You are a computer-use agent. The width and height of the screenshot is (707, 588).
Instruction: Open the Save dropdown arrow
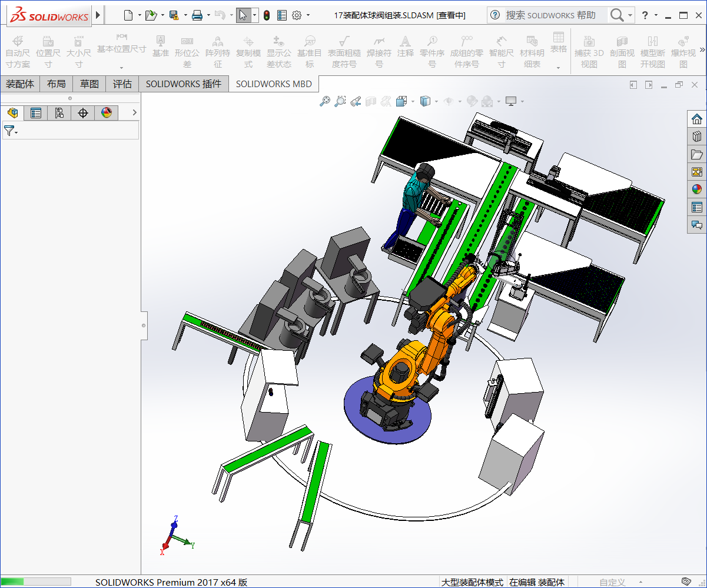coord(185,15)
